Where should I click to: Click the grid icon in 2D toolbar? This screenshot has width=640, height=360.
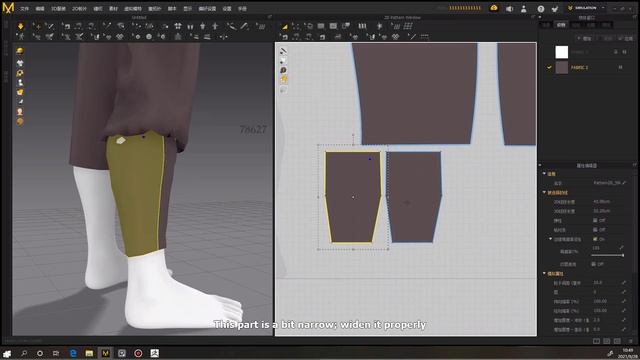click(408, 26)
